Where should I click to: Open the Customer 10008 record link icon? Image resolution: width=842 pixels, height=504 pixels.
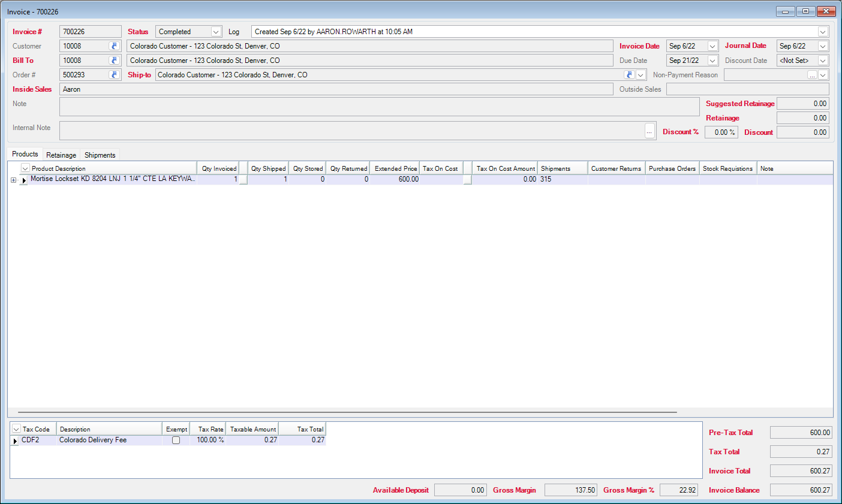point(114,46)
